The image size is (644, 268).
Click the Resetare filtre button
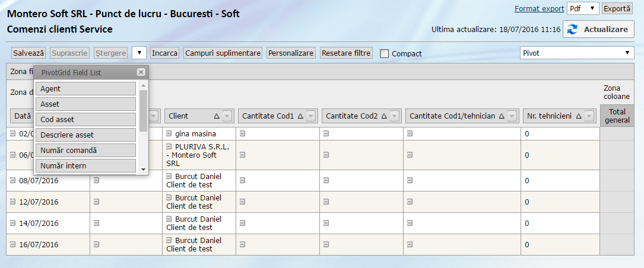[346, 53]
